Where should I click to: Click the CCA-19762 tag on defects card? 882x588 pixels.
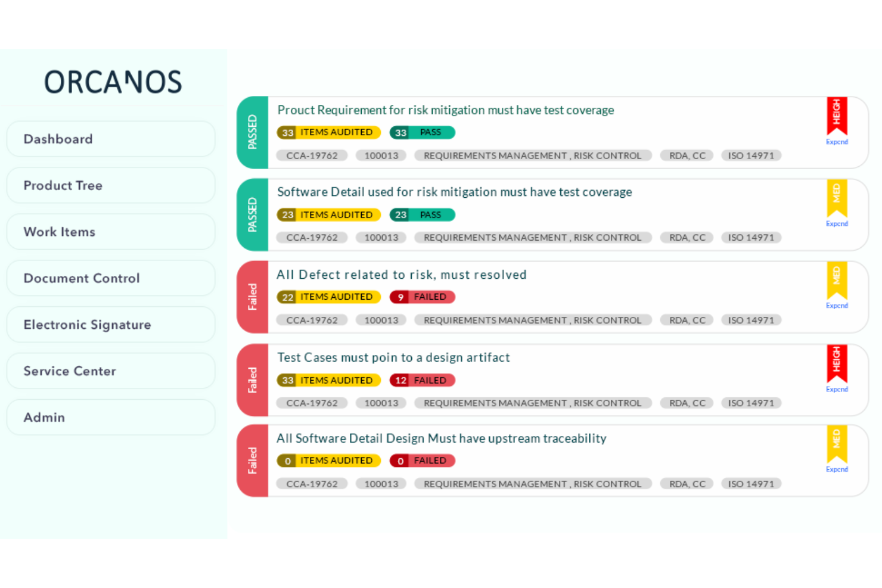point(312,320)
